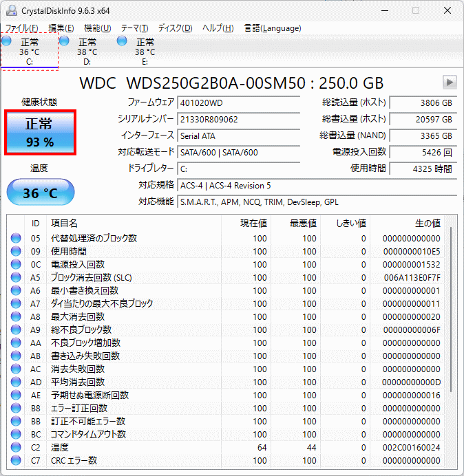Click the power-on count value 5426 回

point(423,152)
